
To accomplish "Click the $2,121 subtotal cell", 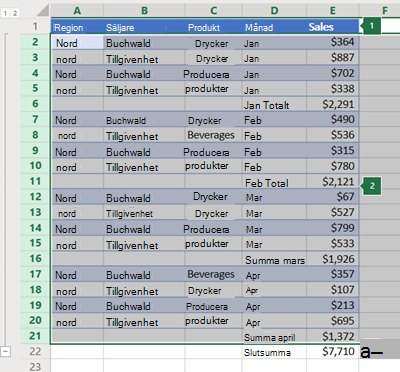I will click(332, 182).
